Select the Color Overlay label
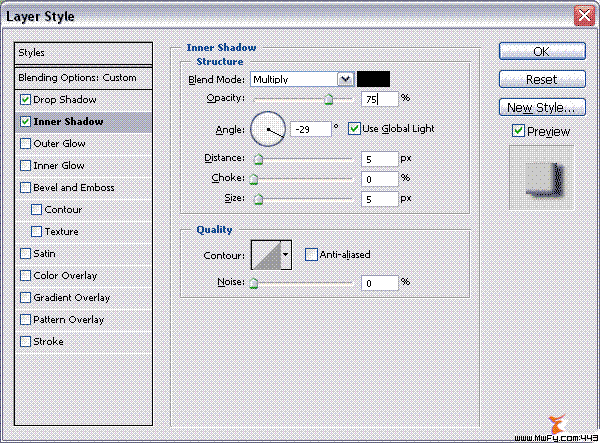The height and width of the screenshot is (443, 600). [x=65, y=276]
